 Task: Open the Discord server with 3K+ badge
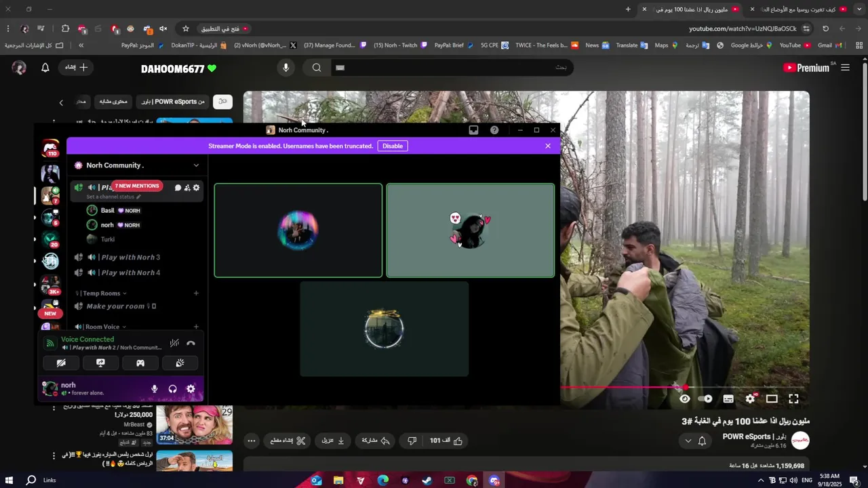tap(50, 285)
